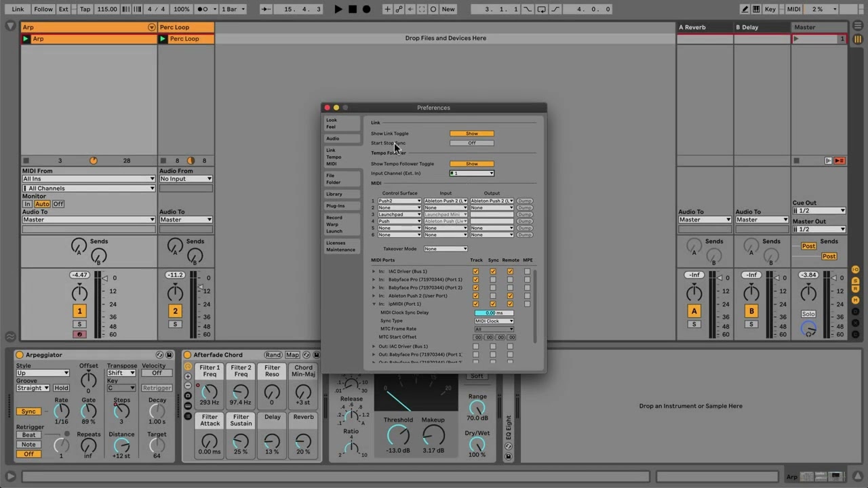This screenshot has height=488, width=868.
Task: Open Afterfade Chord macro variations camera icon
Action: 188,396
